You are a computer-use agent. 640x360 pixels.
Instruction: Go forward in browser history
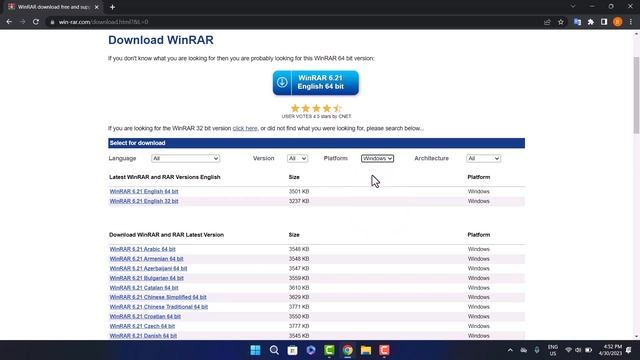22,22
